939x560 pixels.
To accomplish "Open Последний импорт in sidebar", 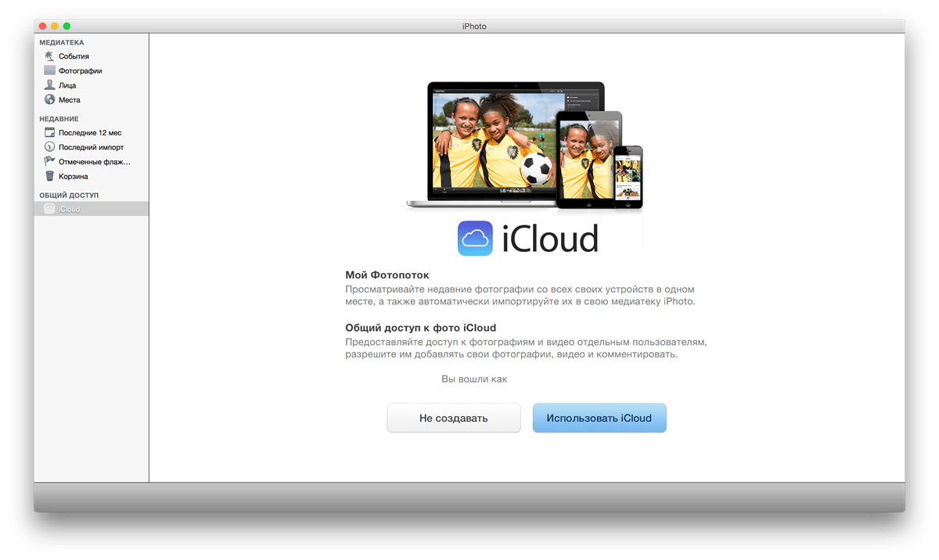I will tap(92, 147).
